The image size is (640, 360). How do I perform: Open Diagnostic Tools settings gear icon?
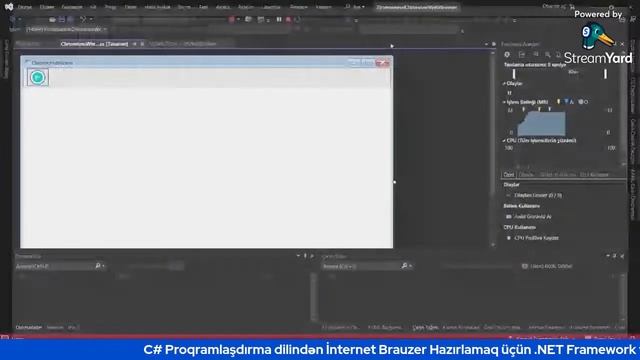pos(507,54)
